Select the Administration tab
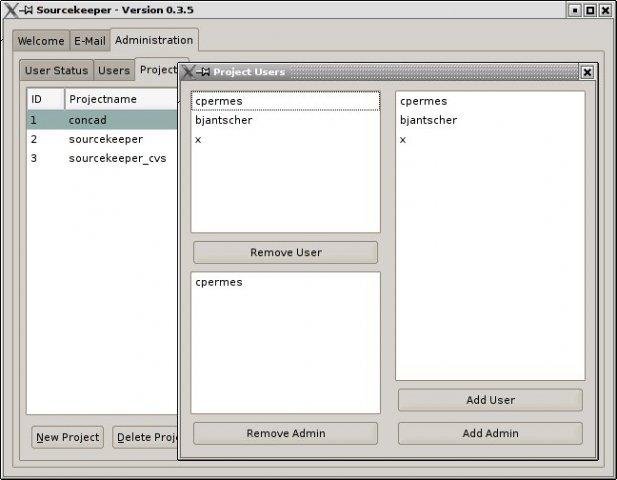617x480 pixels. pos(154,40)
